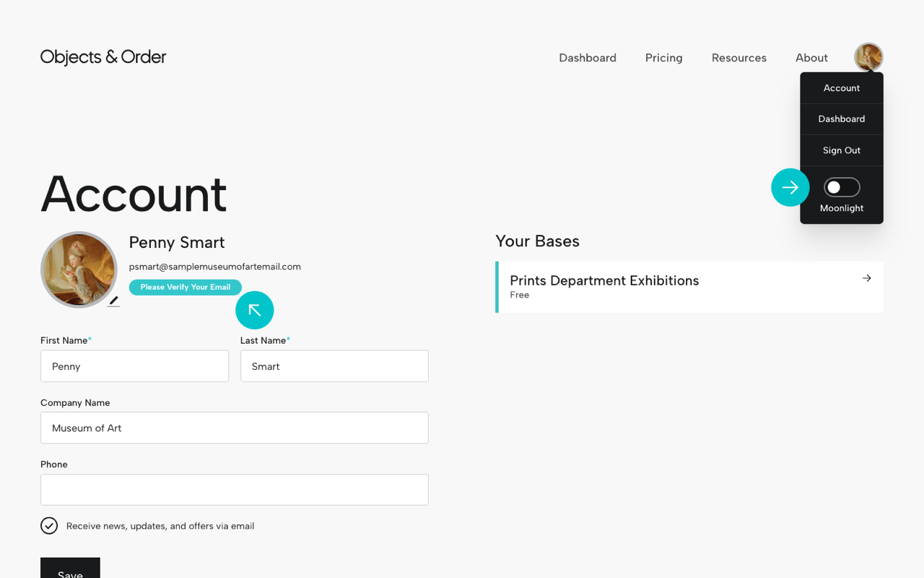Click the pencil edit icon below profile photo
The width and height of the screenshot is (924, 578).
(x=113, y=303)
